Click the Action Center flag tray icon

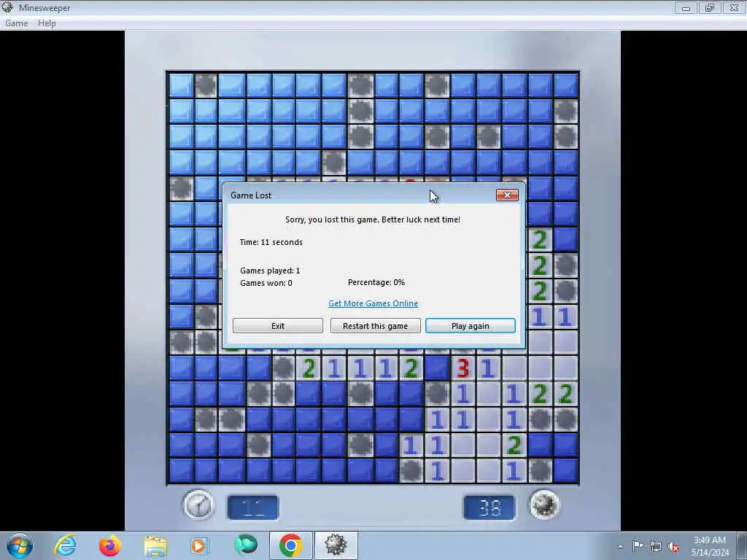(638, 545)
